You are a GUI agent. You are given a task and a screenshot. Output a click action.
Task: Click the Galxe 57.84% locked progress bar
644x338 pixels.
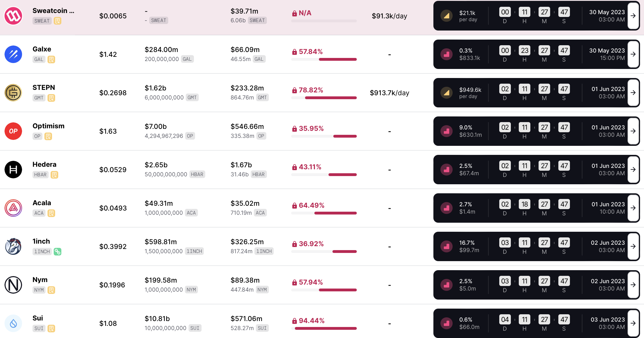tap(324, 59)
